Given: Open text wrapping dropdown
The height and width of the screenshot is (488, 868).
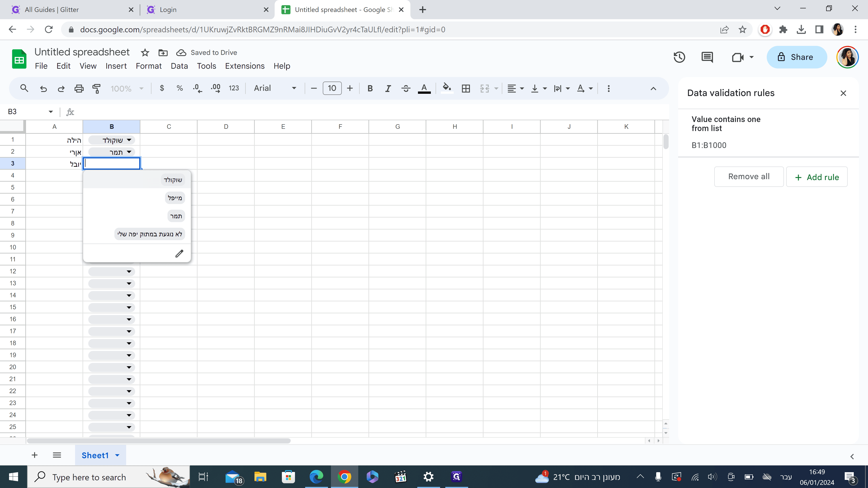Looking at the screenshot, I should coord(562,88).
